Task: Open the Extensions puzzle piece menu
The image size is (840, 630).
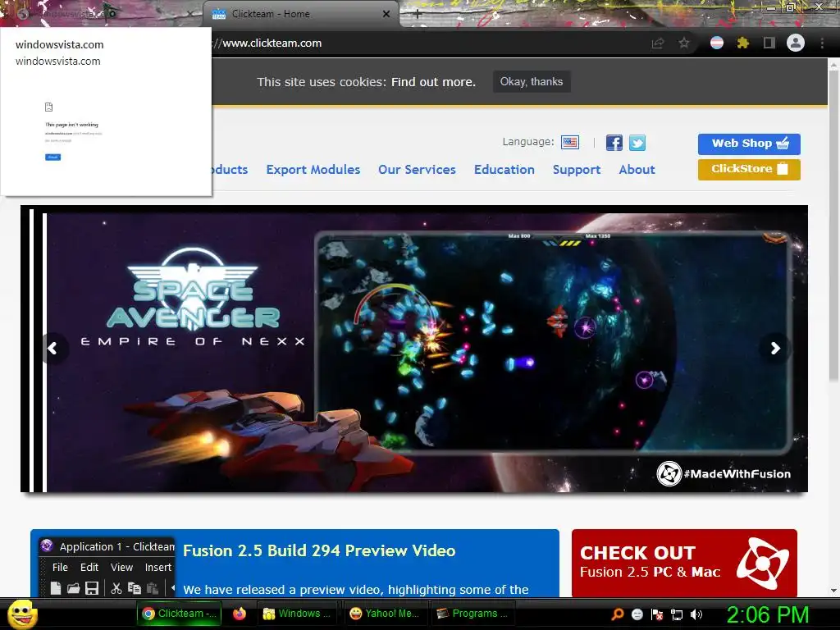Action: (743, 43)
